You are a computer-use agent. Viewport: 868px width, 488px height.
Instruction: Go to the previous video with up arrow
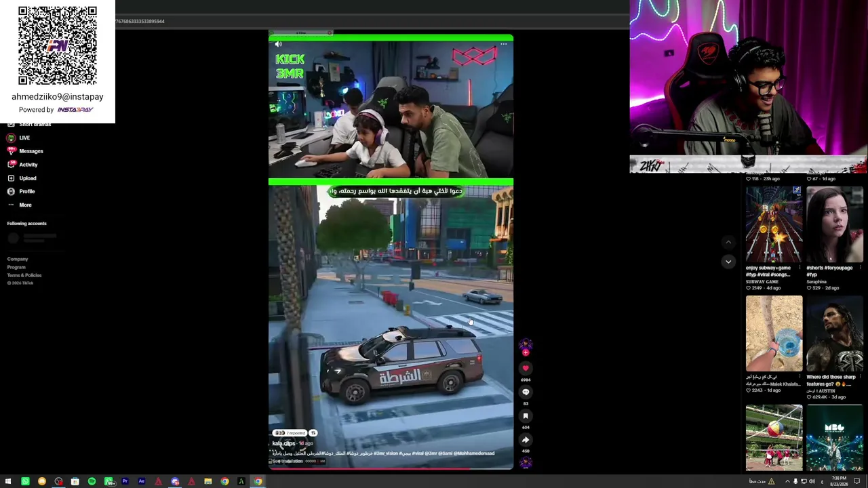(x=728, y=242)
